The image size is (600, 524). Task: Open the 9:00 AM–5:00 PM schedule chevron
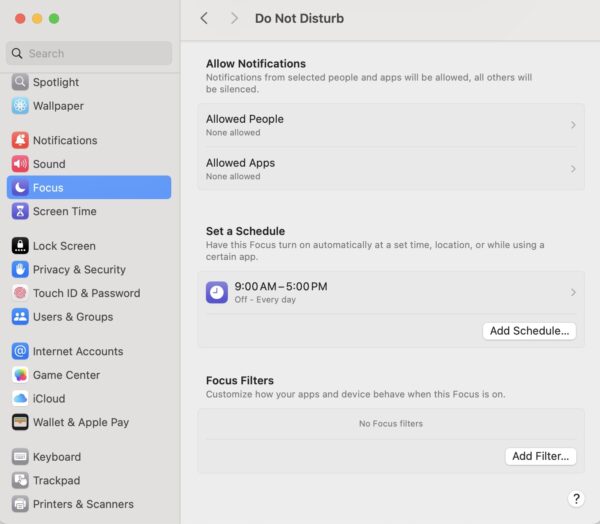573,292
